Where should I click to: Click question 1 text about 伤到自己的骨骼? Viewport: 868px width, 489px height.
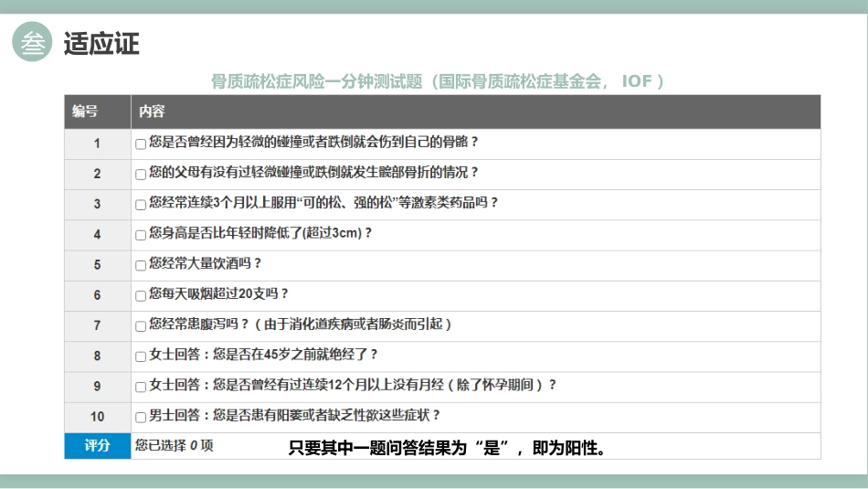point(314,143)
